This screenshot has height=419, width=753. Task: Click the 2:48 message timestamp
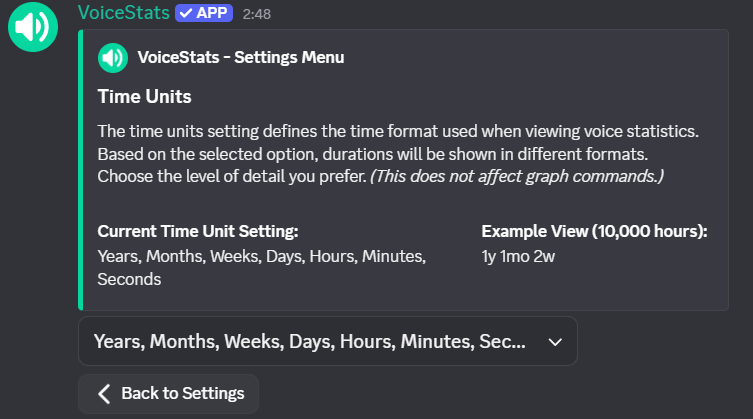(x=257, y=15)
